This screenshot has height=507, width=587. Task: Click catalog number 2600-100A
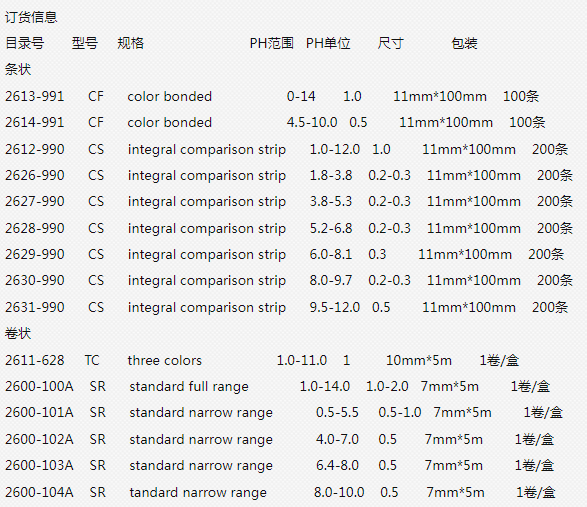[x=39, y=386]
